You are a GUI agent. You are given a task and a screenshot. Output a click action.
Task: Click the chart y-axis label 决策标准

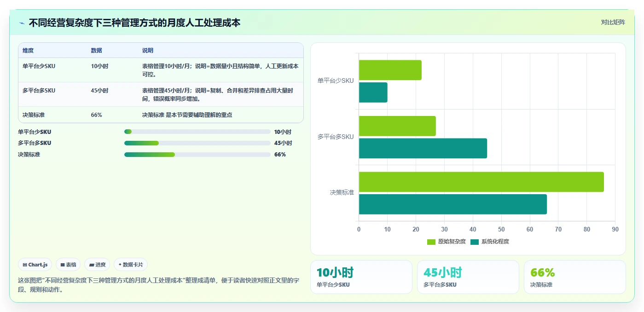[342, 193]
